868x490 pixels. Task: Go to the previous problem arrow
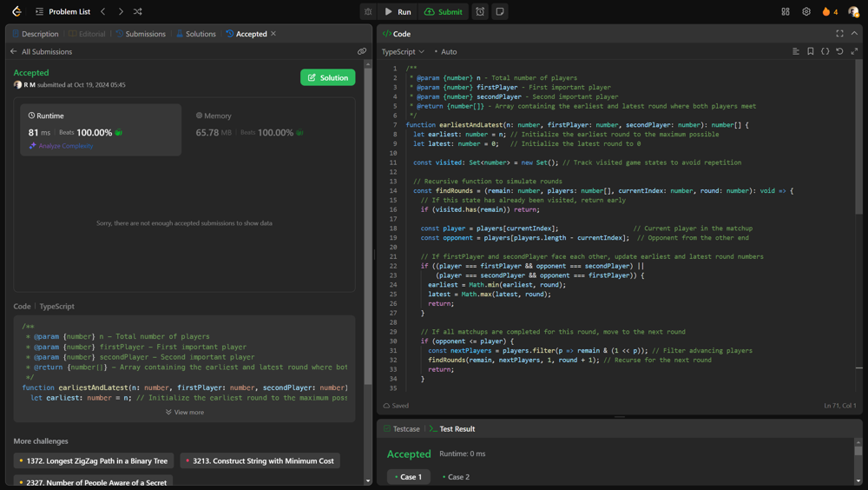(x=103, y=11)
